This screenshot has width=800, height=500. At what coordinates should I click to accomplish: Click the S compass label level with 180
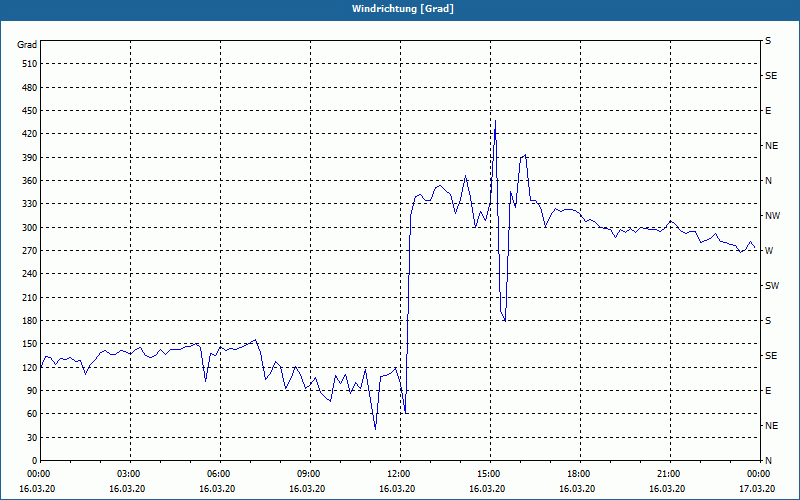pyautogui.click(x=768, y=321)
